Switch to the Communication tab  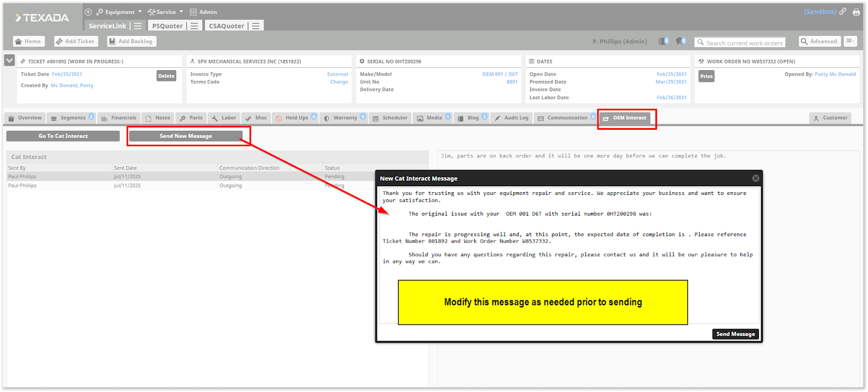tap(565, 118)
